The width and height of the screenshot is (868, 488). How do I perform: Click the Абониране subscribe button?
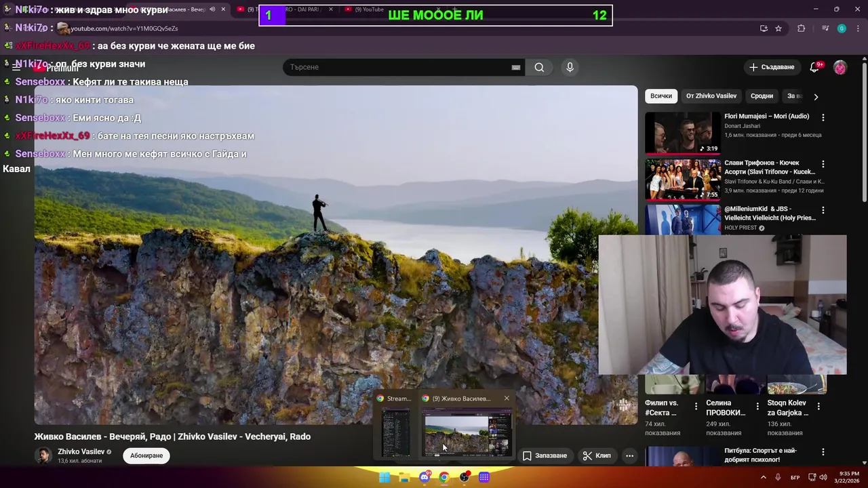pyautogui.click(x=146, y=455)
